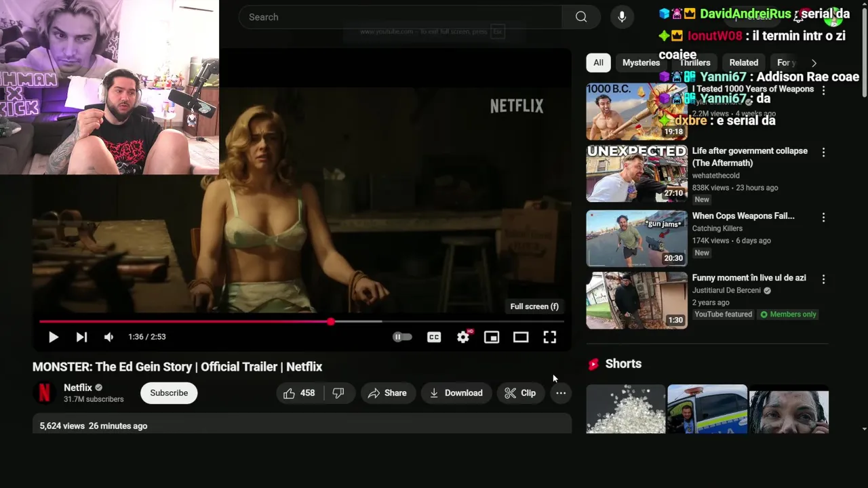
Task: Click the page scrollbar's down arrow
Action: pos(864,428)
